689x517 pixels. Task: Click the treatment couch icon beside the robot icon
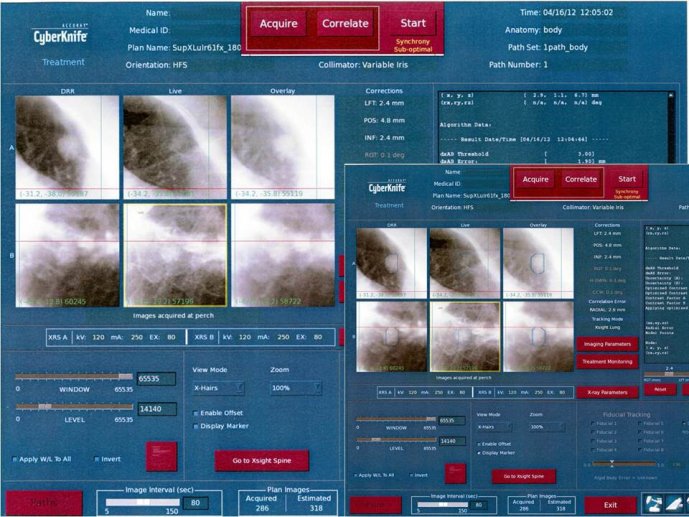point(674,503)
